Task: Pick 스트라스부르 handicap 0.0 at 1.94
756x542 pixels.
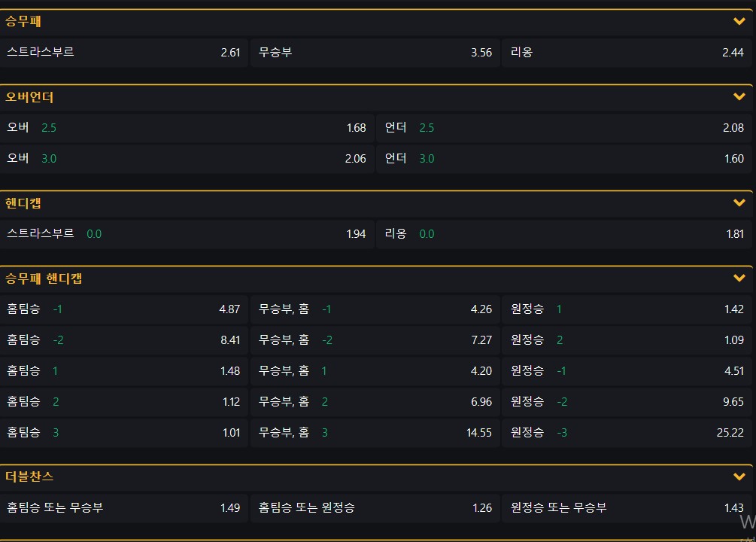Action: [187, 234]
